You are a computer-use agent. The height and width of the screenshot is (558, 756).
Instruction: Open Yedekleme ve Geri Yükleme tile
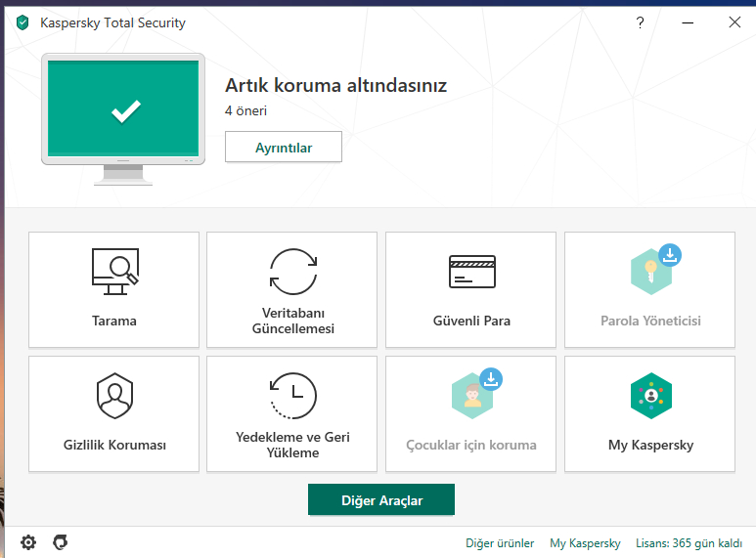pyautogui.click(x=291, y=414)
